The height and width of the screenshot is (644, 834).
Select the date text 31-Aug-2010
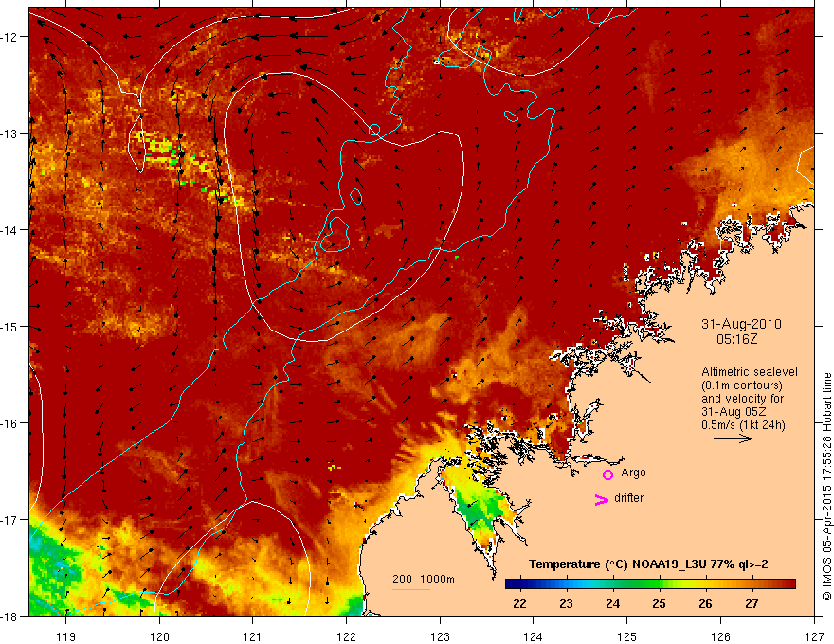pos(741,324)
